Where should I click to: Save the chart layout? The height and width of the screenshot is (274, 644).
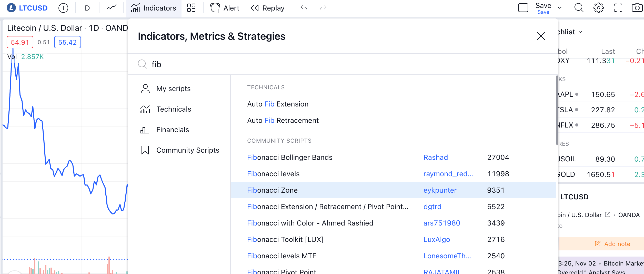click(543, 8)
